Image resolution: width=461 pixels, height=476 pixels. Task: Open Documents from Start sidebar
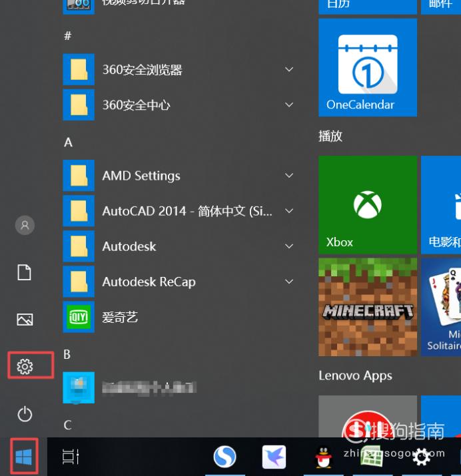click(24, 272)
